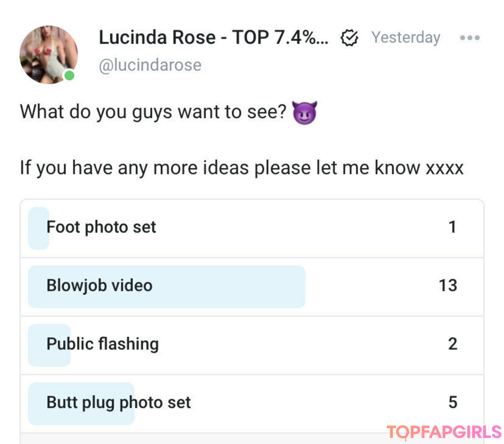Screen dimensions: 504x444
Task: Open the @lucindarose handle link
Action: tap(150, 65)
